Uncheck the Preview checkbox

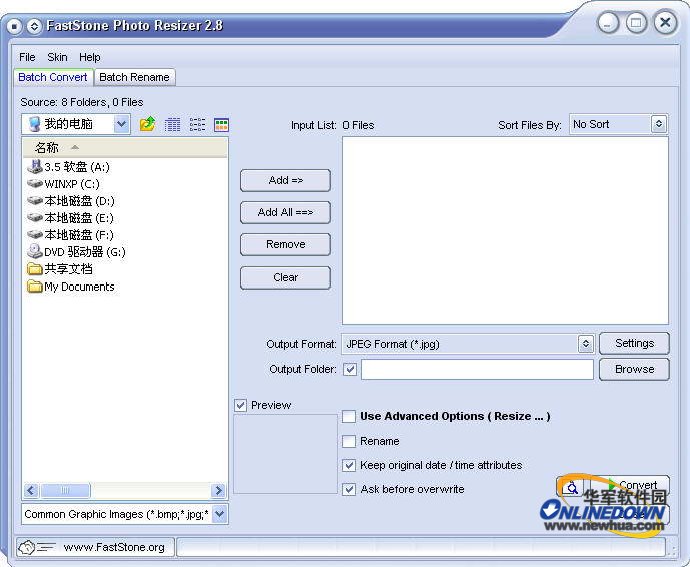(240, 405)
